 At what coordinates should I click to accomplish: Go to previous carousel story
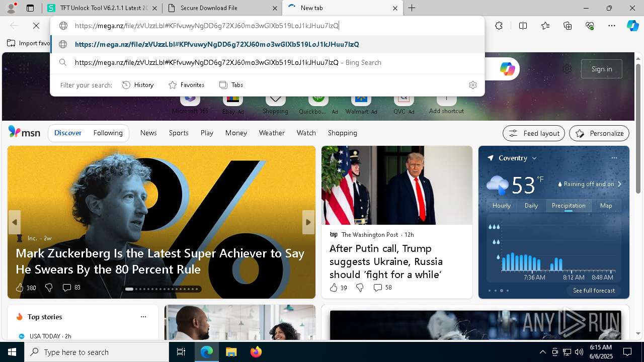point(14,222)
